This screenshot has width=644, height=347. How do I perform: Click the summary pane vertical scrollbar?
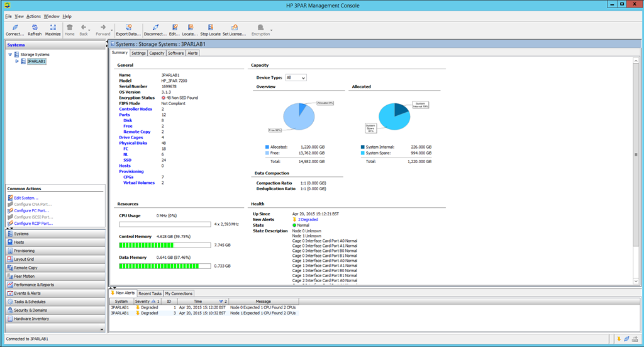click(636, 171)
